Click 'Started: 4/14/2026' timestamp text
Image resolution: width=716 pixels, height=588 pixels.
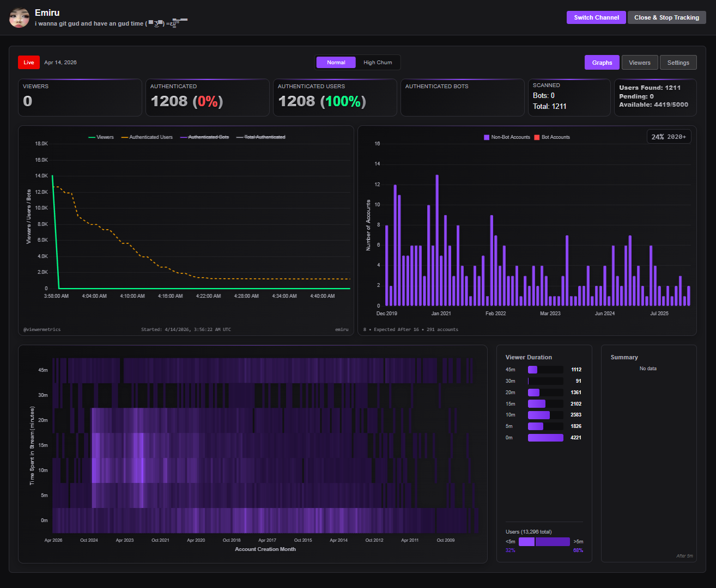click(186, 329)
